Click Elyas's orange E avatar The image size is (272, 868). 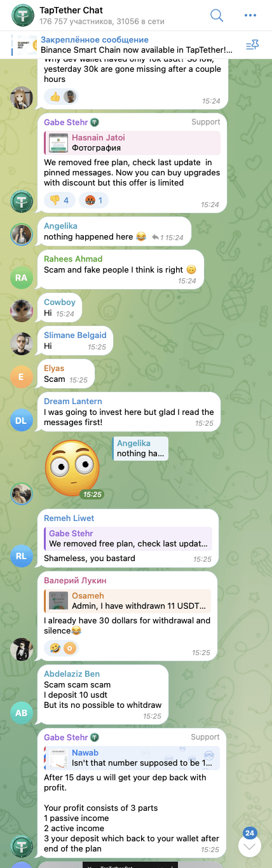[21, 377]
